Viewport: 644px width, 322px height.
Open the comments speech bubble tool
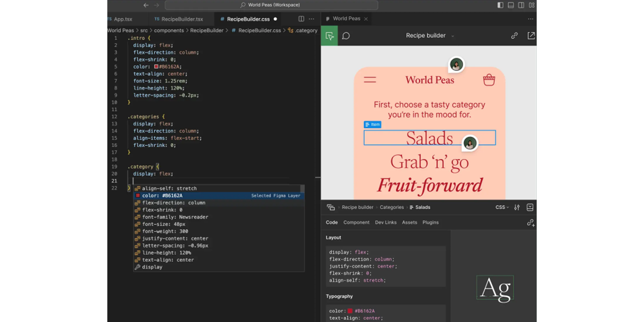[x=346, y=36]
